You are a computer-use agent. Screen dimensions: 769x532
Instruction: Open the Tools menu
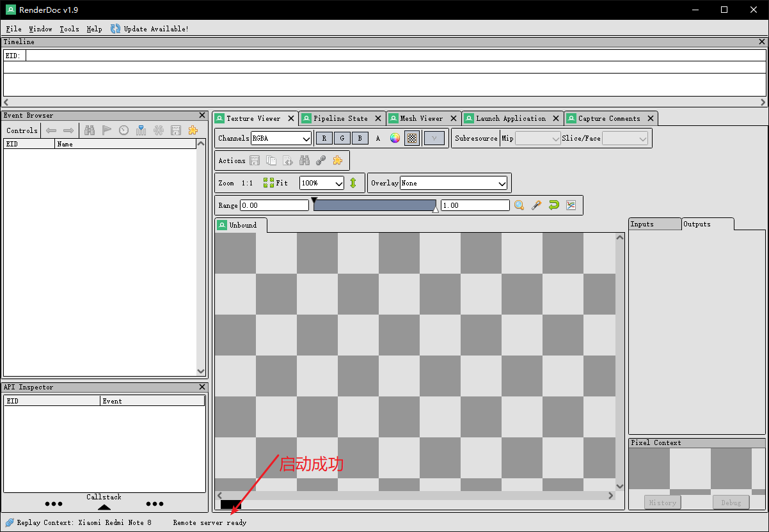(69, 29)
